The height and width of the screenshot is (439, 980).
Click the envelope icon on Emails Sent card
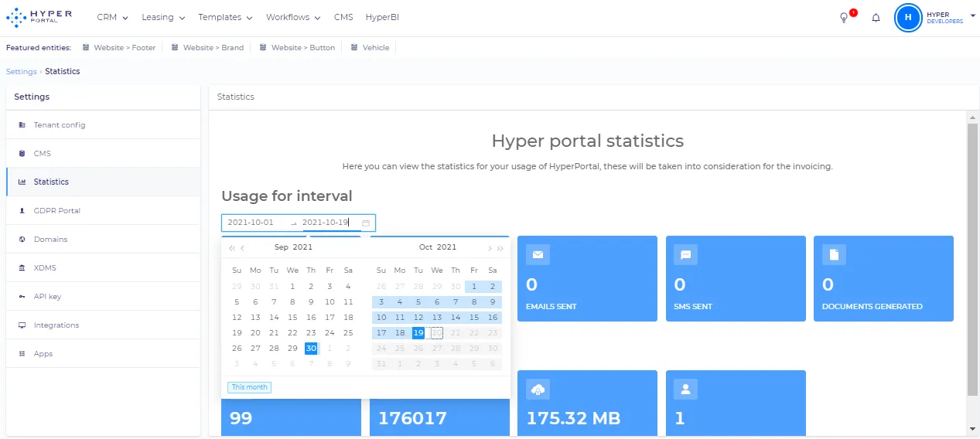pyautogui.click(x=538, y=254)
